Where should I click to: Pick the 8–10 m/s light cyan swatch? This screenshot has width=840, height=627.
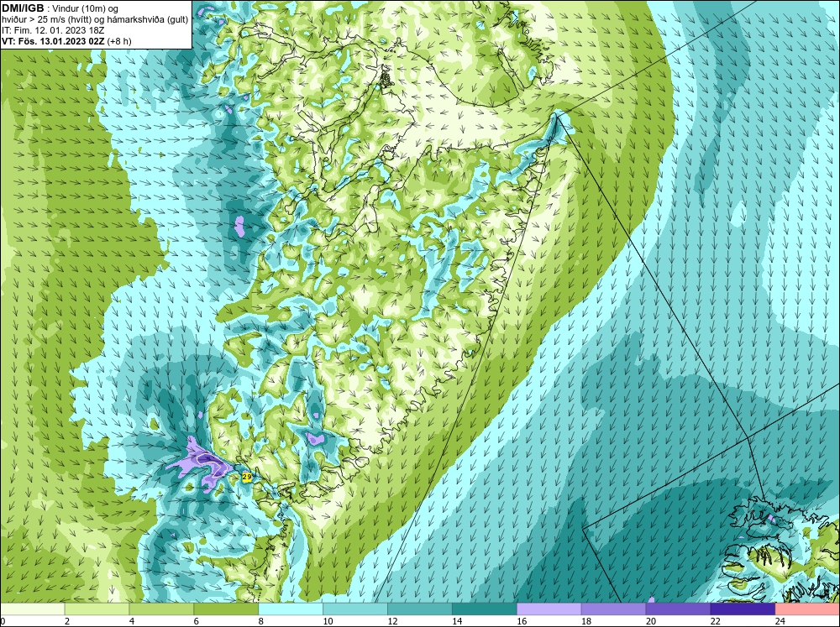point(291,609)
